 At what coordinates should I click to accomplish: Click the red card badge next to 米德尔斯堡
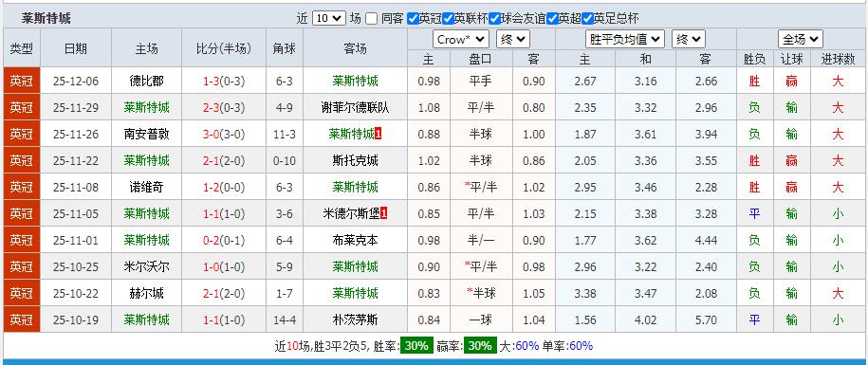point(384,213)
